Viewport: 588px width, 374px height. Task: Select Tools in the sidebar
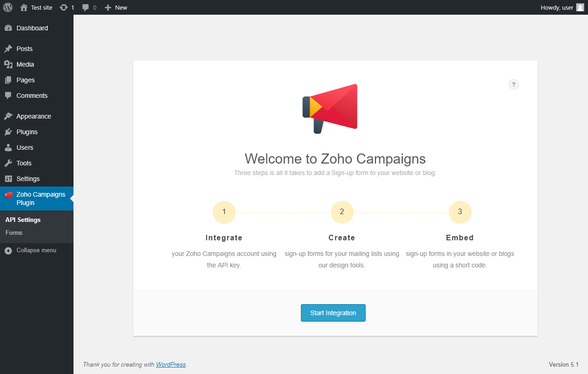click(x=37, y=163)
